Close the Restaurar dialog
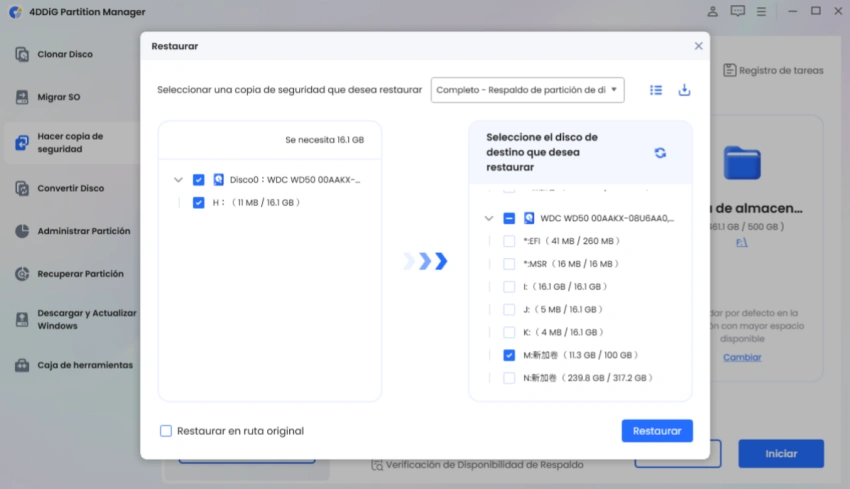Screen dimensions: 850x489 698,46
